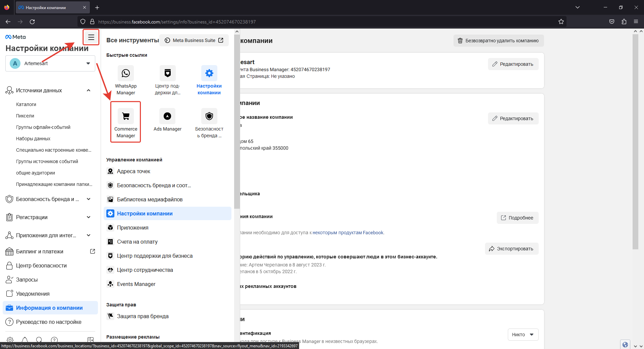The height and width of the screenshot is (349, 644).
Task: Open WhatsApp Manager from quick links
Action: click(x=126, y=81)
